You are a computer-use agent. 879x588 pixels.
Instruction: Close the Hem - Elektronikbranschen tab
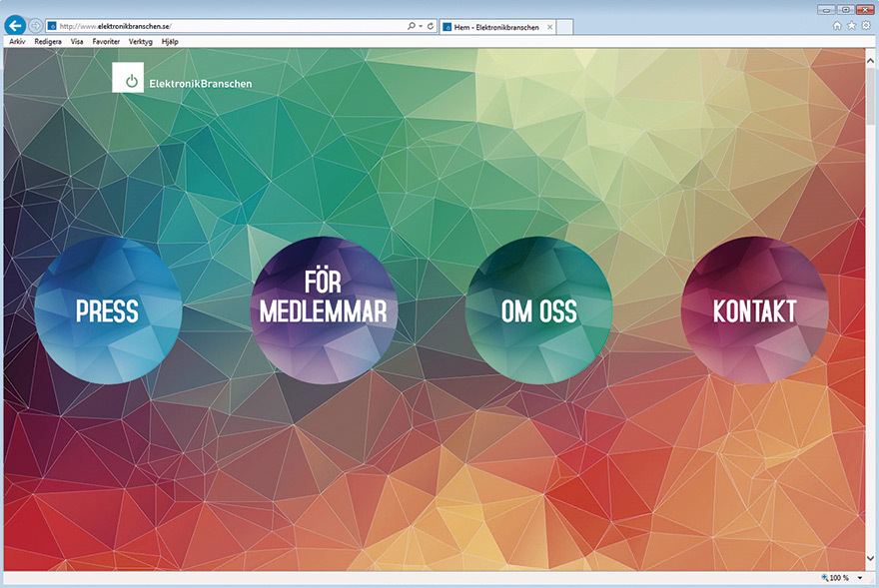[x=550, y=27]
